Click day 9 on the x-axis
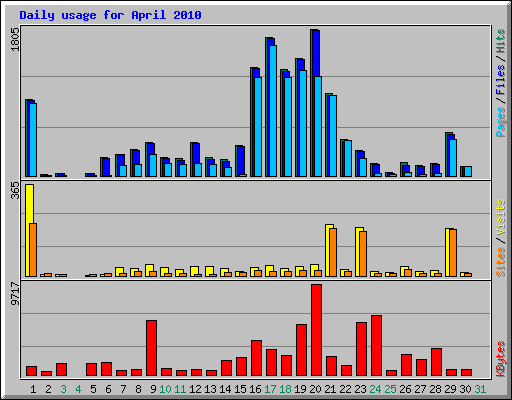This screenshot has height=400, width=512. pos(153,389)
